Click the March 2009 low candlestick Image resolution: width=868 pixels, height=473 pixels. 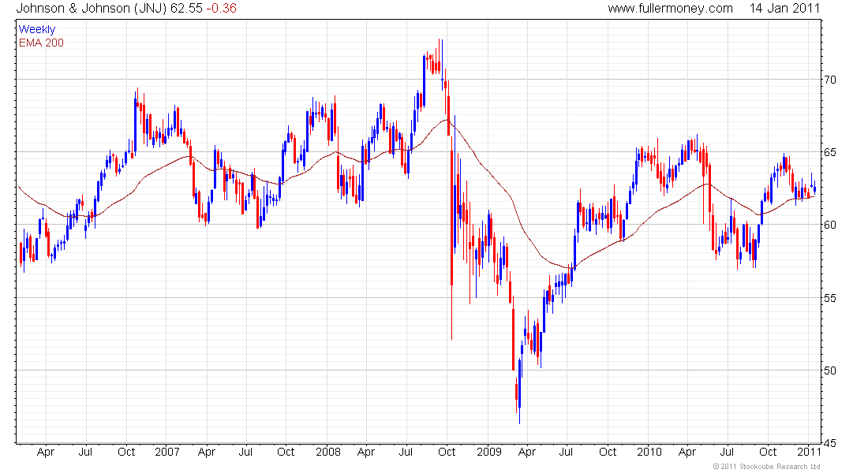[x=519, y=392]
